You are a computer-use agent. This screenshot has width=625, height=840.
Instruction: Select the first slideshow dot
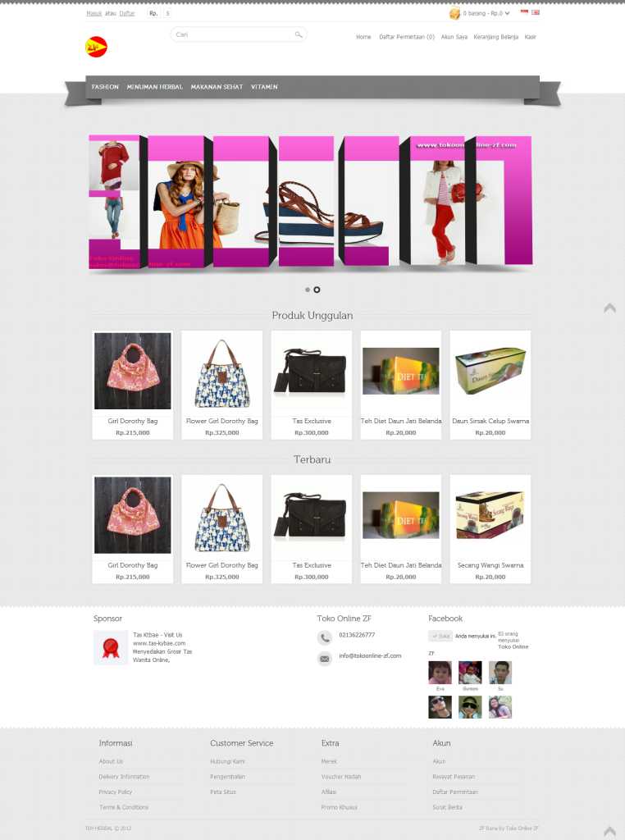(308, 290)
